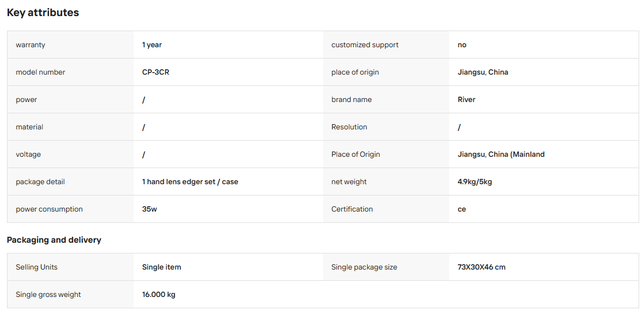Select the Single gross weight 16.000 kg
Image resolution: width=644 pixels, height=319 pixels.
pyautogui.click(x=159, y=294)
